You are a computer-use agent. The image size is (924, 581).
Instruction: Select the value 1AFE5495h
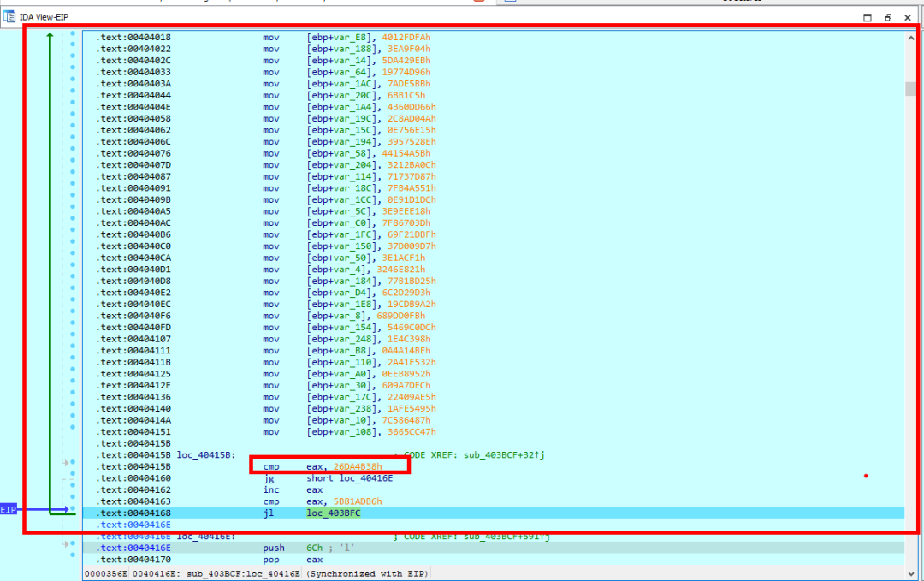412,409
